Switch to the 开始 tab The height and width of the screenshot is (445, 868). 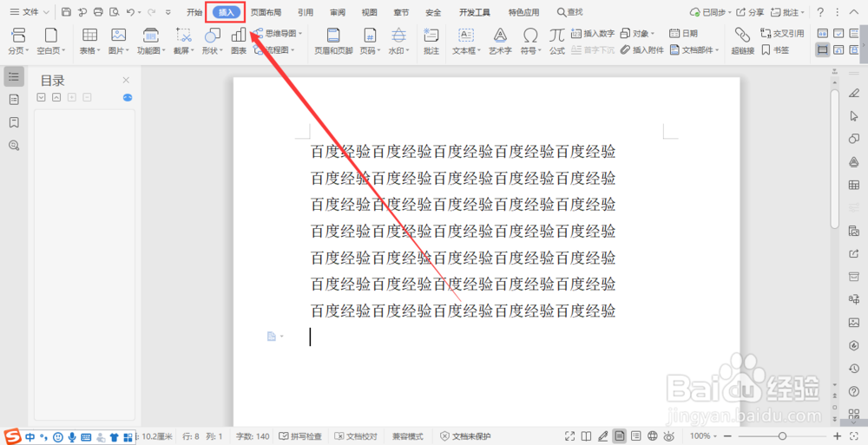194,11
